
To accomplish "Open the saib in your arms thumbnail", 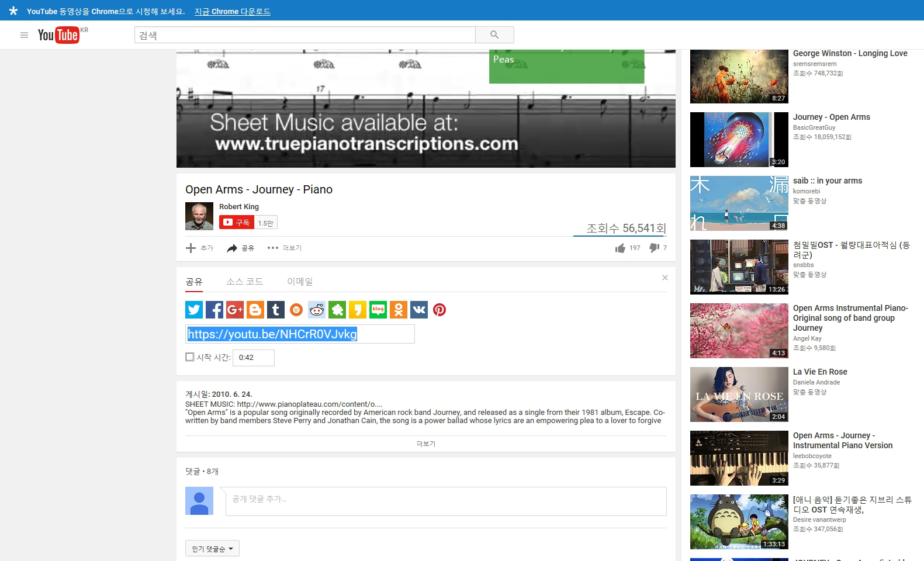I will [x=739, y=203].
